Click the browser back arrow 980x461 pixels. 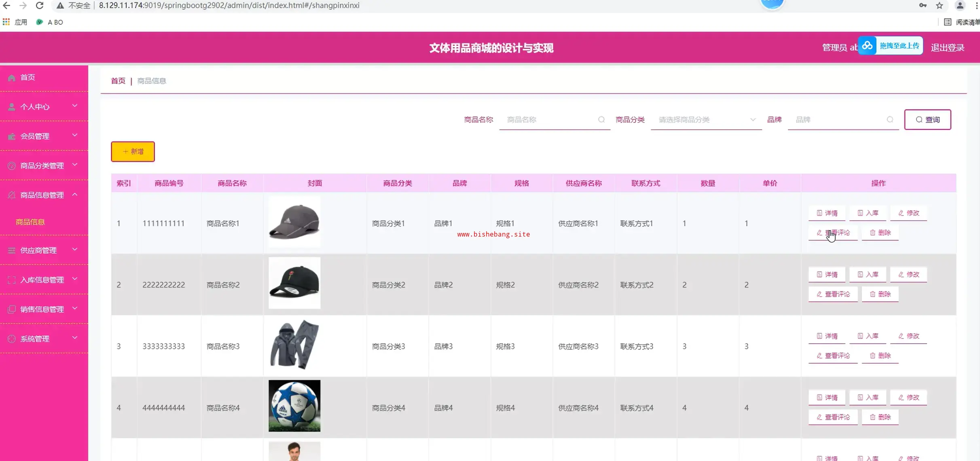(x=7, y=5)
